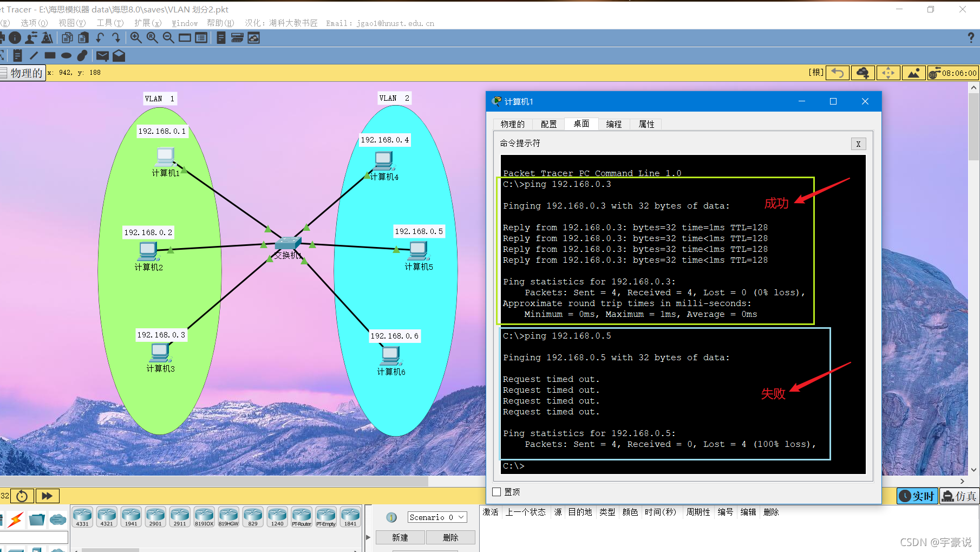Select the draw rectangle tool

tap(50, 55)
